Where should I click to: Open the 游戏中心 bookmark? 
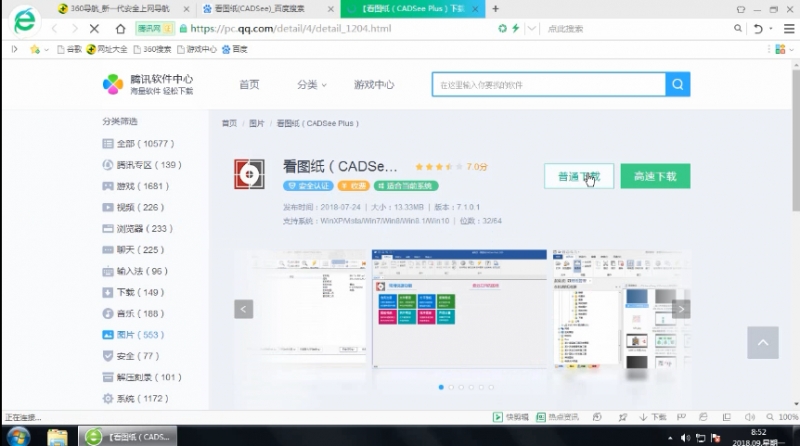[x=197, y=49]
